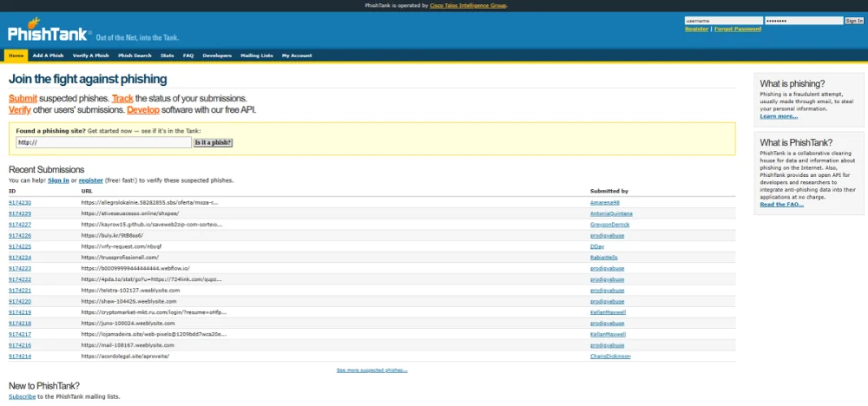Open the Cisco Talos Intelligence Group link

pos(468,5)
